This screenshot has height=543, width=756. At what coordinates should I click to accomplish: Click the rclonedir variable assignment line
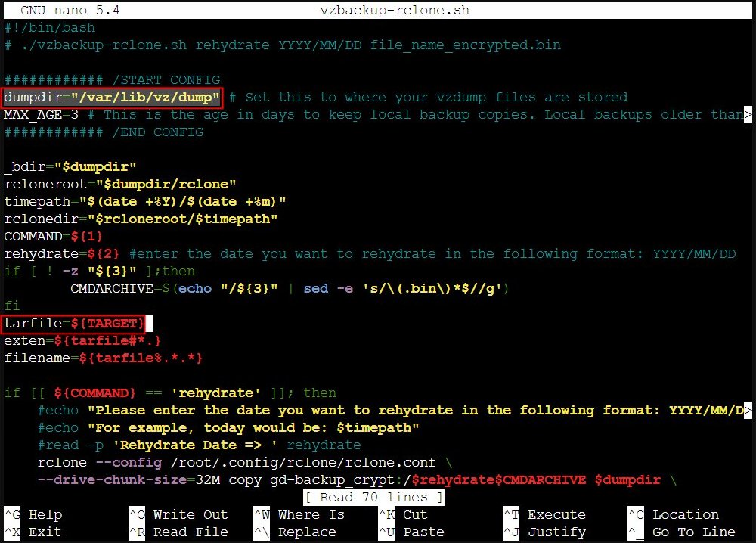coord(141,219)
